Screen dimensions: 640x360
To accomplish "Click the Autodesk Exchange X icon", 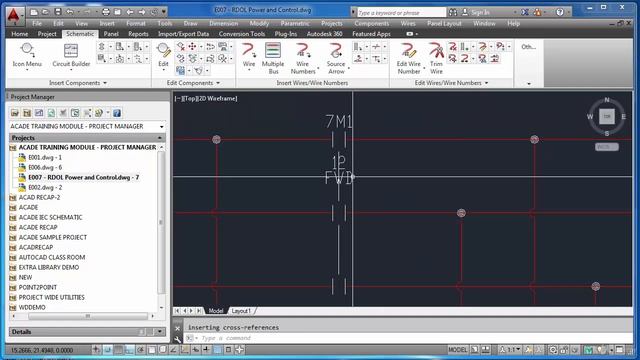I will coord(525,12).
